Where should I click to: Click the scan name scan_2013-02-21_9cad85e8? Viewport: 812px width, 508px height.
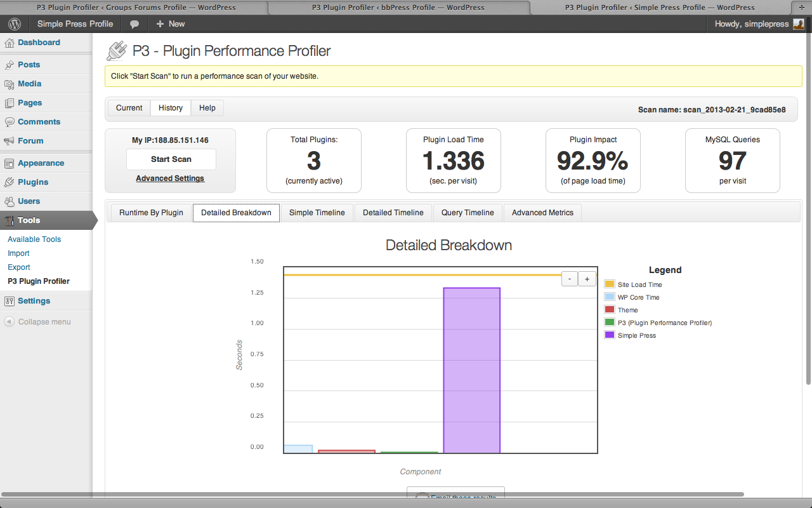(x=712, y=110)
